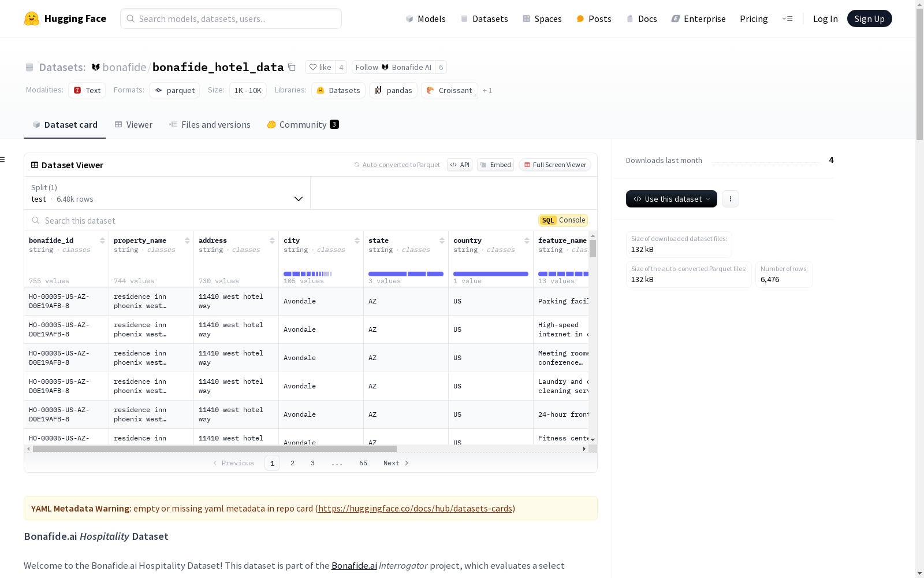This screenshot has height=578, width=924.
Task: Sort the city column
Action: (357, 240)
